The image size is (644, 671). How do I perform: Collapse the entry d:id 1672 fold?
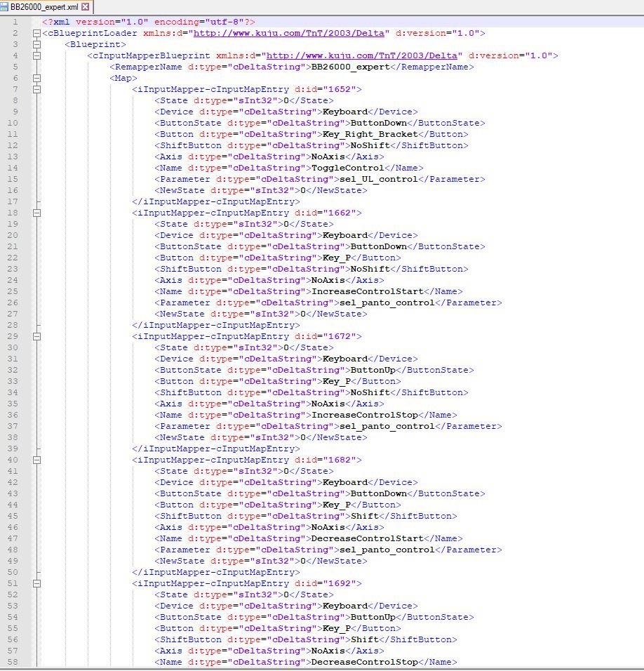click(36, 337)
